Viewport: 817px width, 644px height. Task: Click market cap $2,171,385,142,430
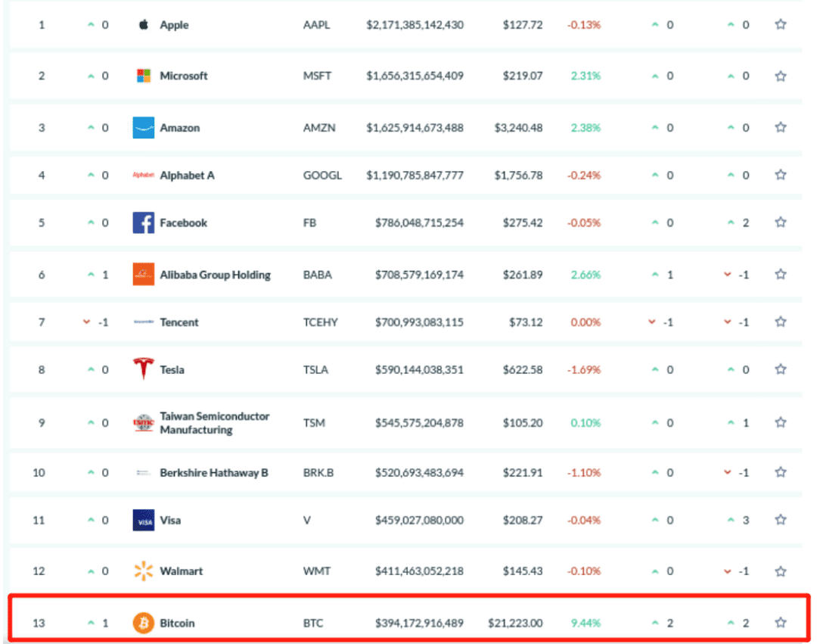(x=415, y=24)
